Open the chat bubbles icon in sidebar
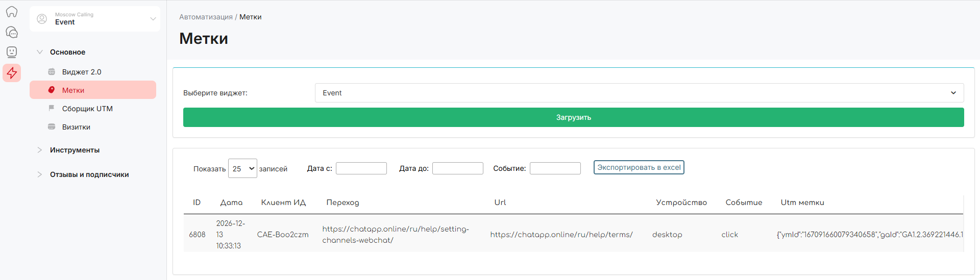Image resolution: width=980 pixels, height=280 pixels. click(x=12, y=32)
